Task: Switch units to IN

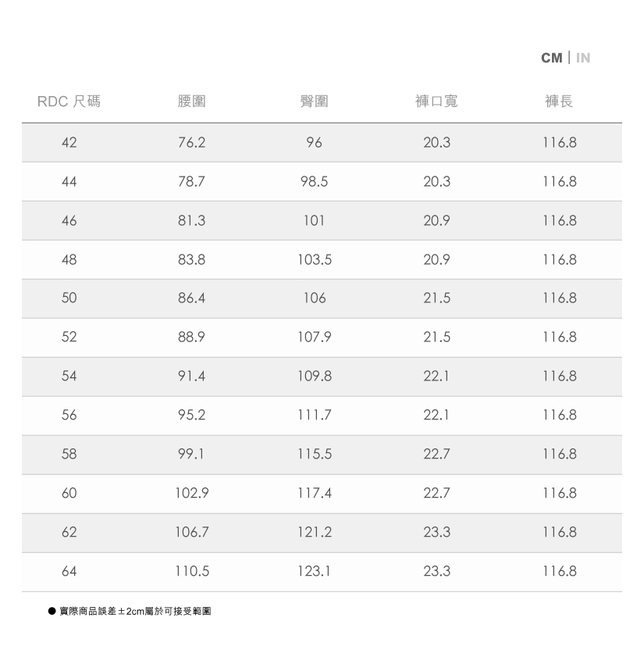Action: tap(583, 58)
